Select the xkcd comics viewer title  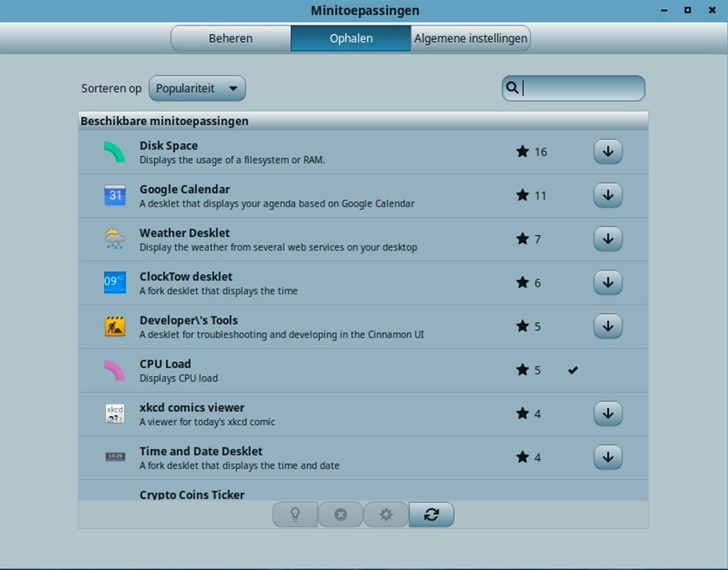(x=192, y=408)
